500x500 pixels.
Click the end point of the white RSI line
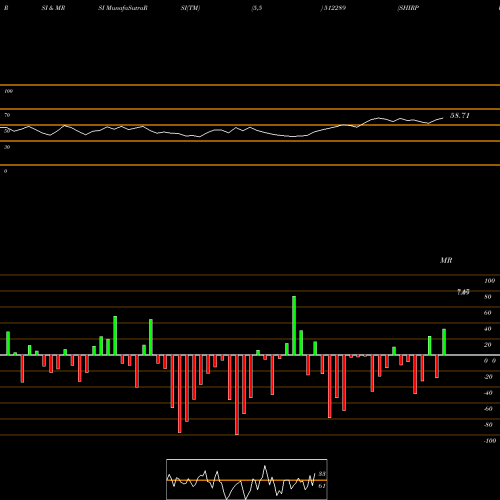[x=443, y=118]
